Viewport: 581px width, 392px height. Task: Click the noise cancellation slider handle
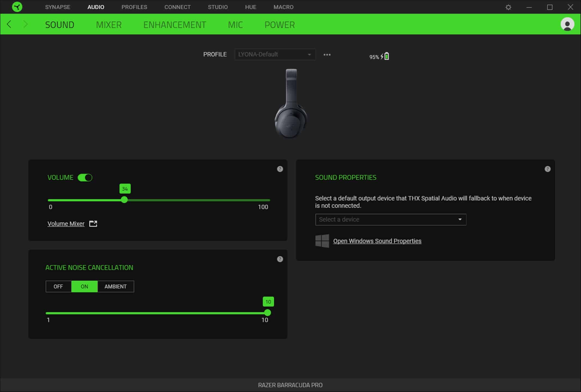(268, 313)
